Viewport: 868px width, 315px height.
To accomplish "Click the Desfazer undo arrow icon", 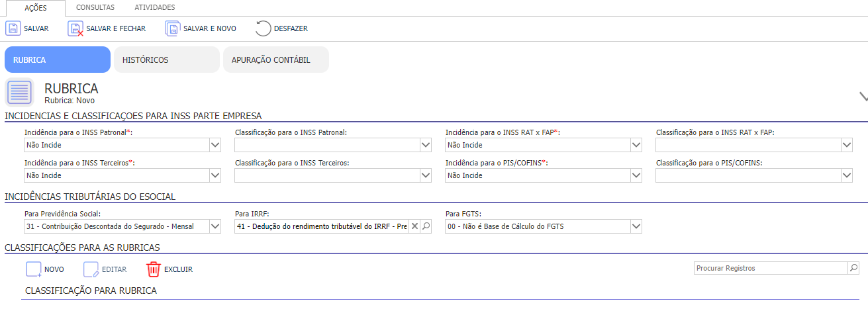I will 263,28.
